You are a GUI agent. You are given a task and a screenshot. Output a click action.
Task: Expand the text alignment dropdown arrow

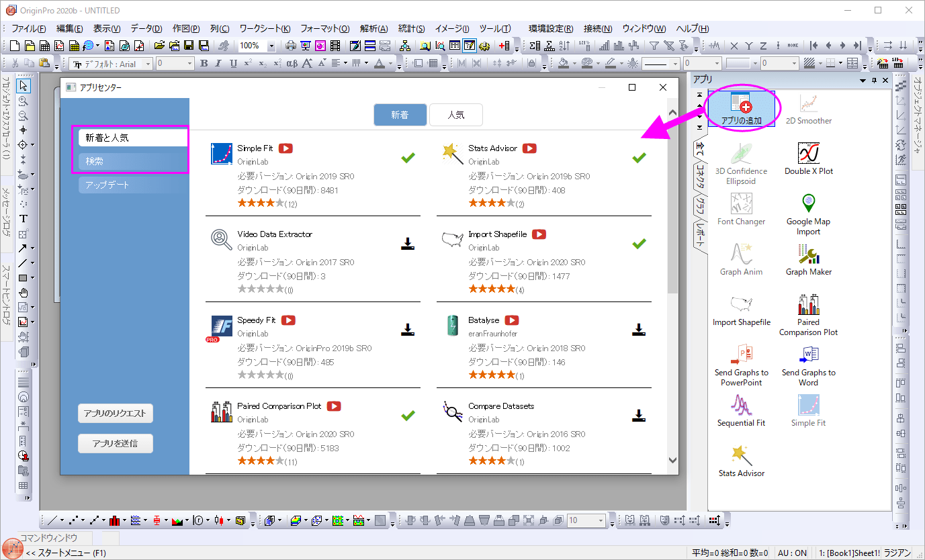coord(345,64)
